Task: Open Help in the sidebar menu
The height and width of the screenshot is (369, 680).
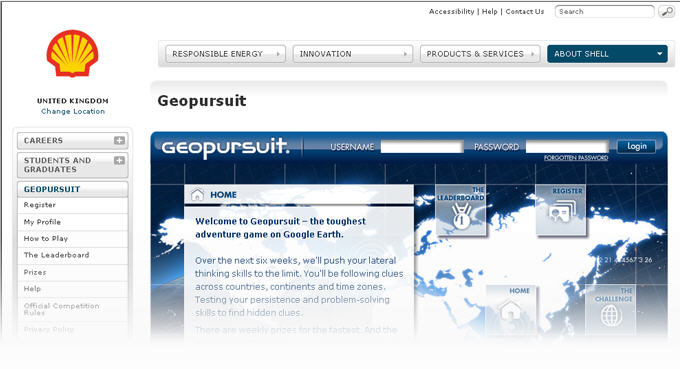Action: point(72,289)
